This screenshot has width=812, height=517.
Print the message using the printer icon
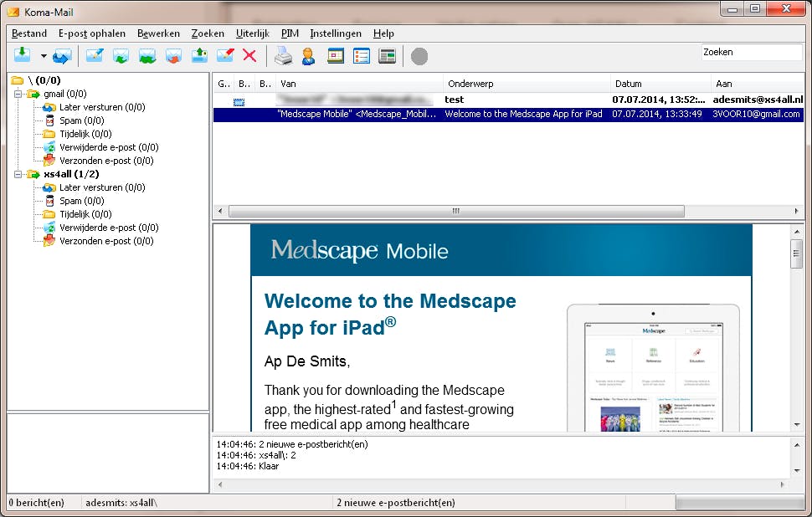(x=283, y=55)
